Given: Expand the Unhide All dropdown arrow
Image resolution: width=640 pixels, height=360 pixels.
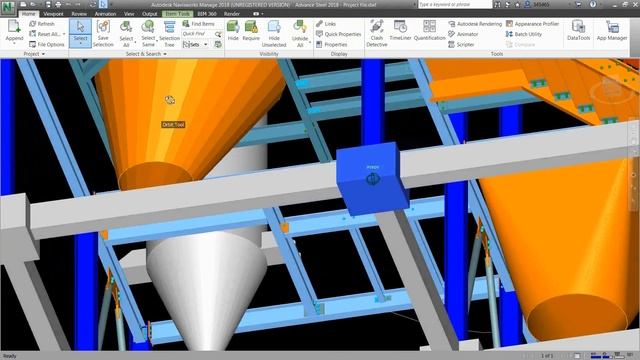Looking at the screenshot, I should click(309, 42).
